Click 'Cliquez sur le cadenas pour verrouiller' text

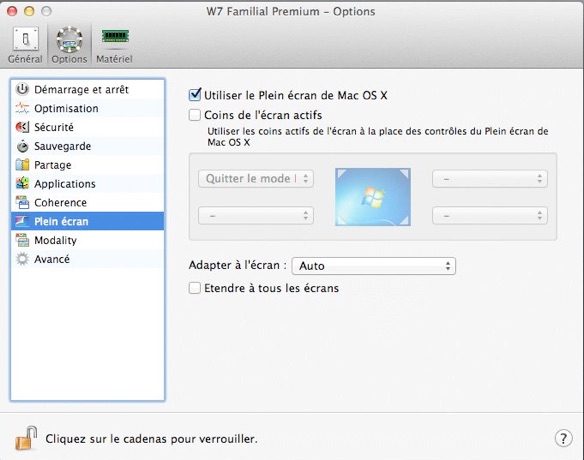click(152, 439)
